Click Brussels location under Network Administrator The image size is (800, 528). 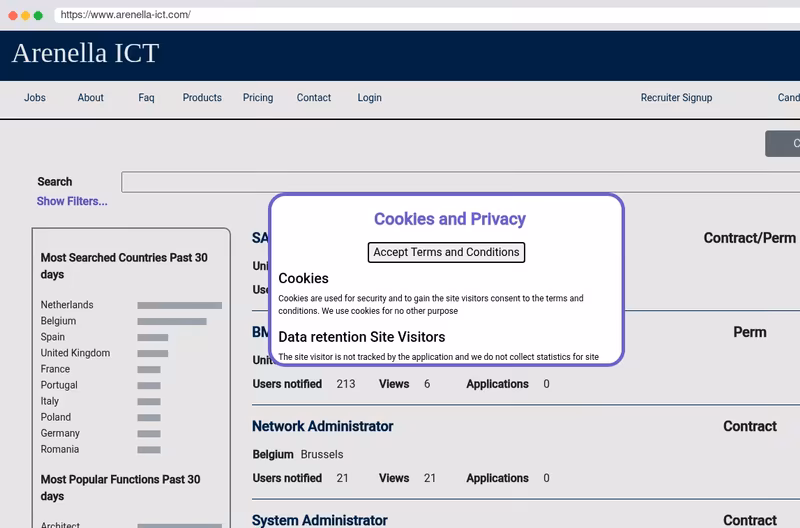[322, 454]
